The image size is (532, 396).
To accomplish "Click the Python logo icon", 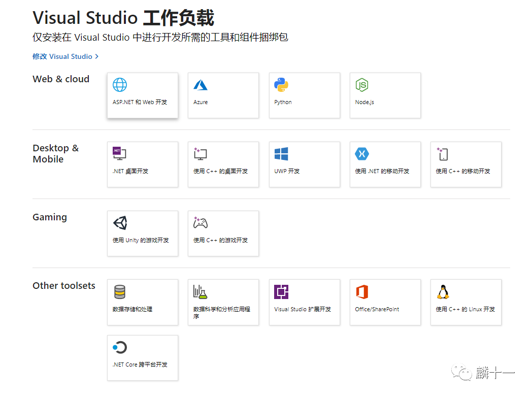I will 281,85.
